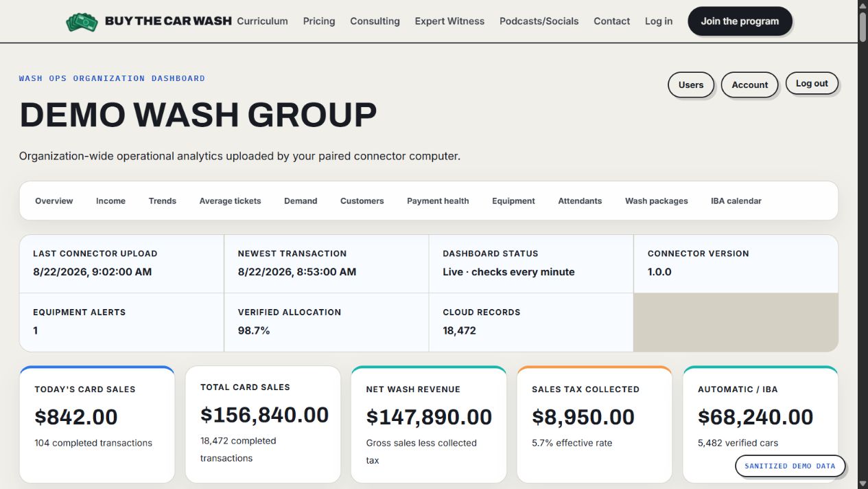
Task: Click the Verified Allocation value 98.7%
Action: (254, 330)
